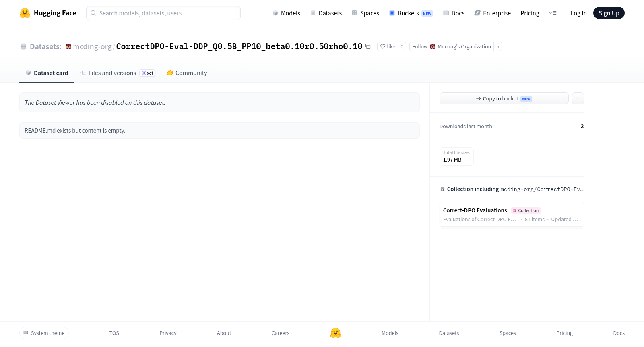
Task: Open Pricing in the top navigation
Action: click(530, 13)
